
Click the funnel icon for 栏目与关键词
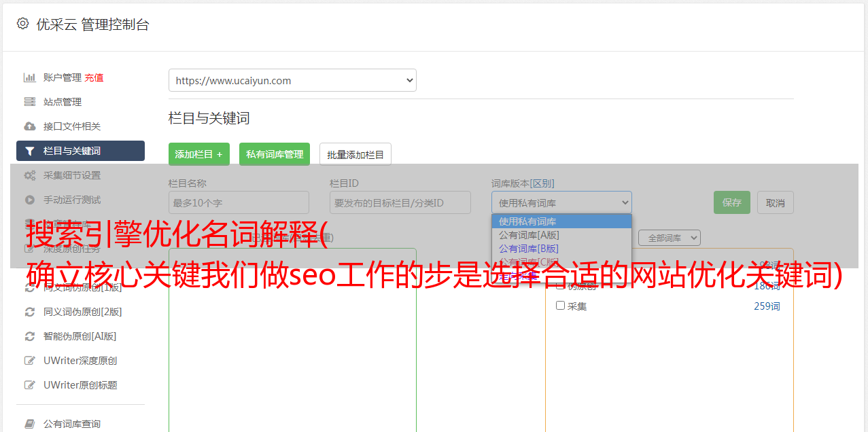click(29, 151)
